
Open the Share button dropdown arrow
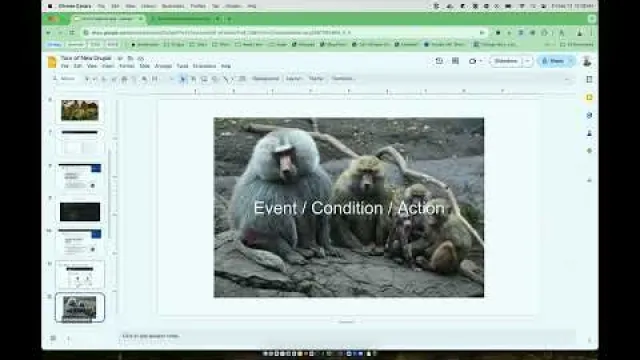point(571,61)
